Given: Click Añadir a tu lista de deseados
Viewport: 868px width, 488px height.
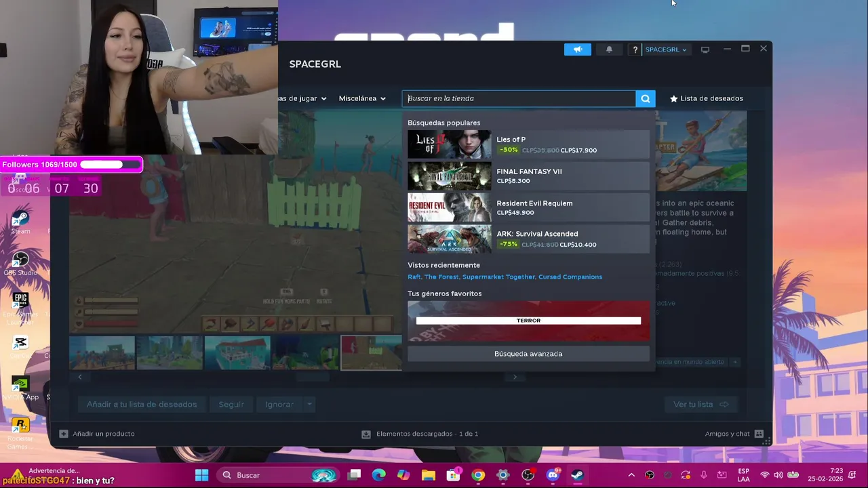Looking at the screenshot, I should coord(142,405).
